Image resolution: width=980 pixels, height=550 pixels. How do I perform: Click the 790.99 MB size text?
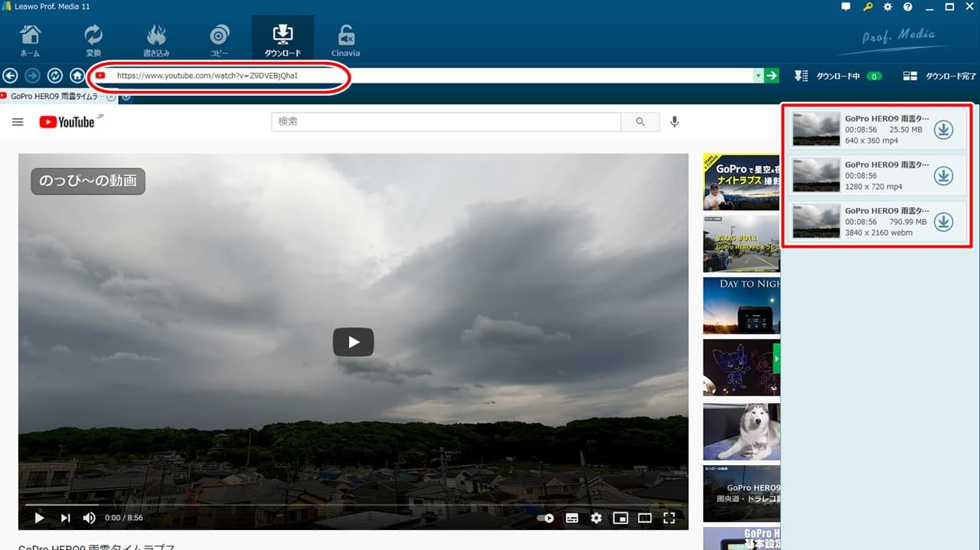click(x=908, y=222)
